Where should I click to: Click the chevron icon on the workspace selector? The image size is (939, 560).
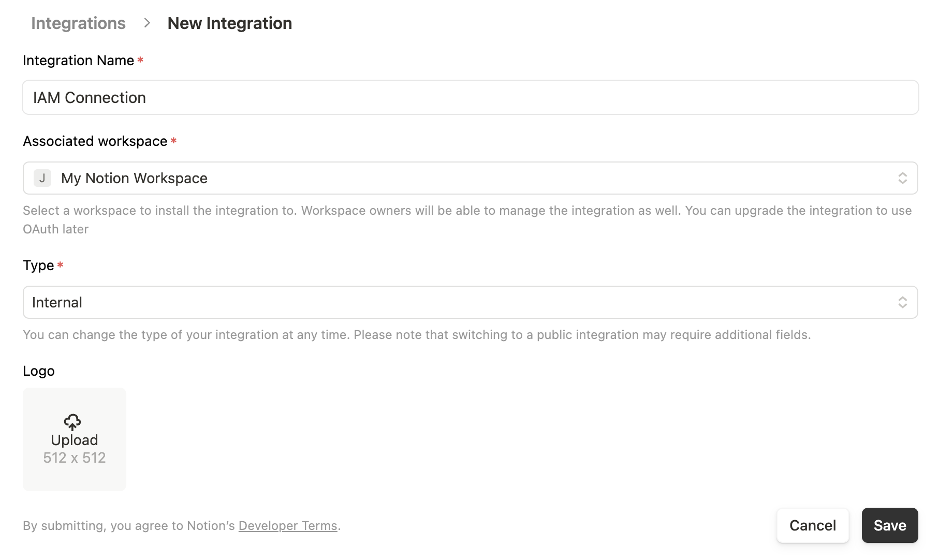[x=904, y=178]
